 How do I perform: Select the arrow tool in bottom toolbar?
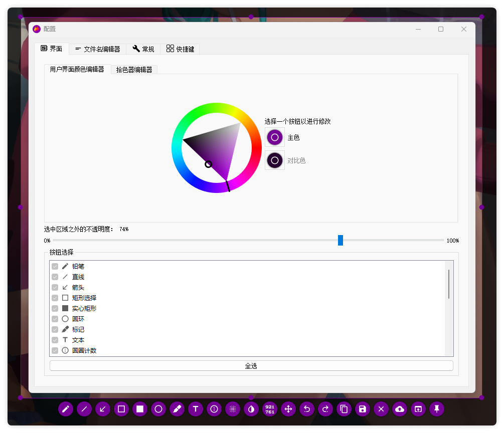coord(102,409)
